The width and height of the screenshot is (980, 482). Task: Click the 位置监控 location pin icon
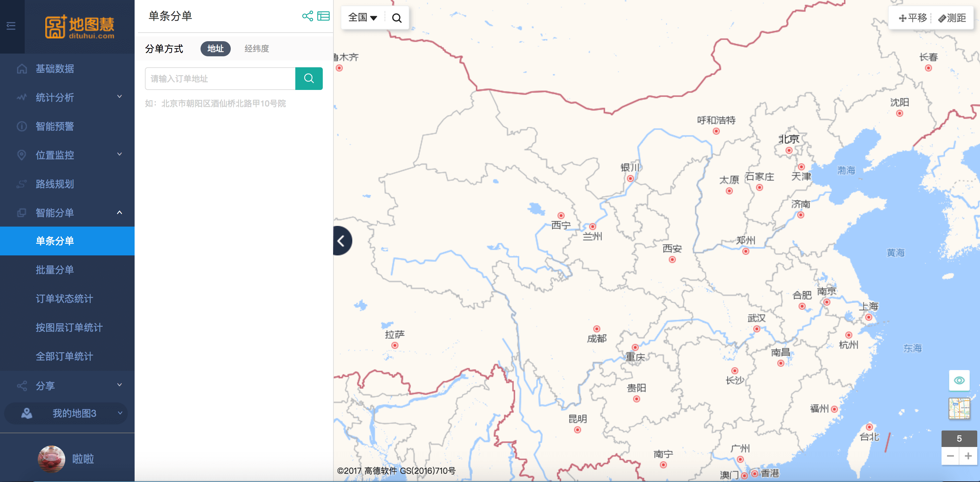point(22,155)
